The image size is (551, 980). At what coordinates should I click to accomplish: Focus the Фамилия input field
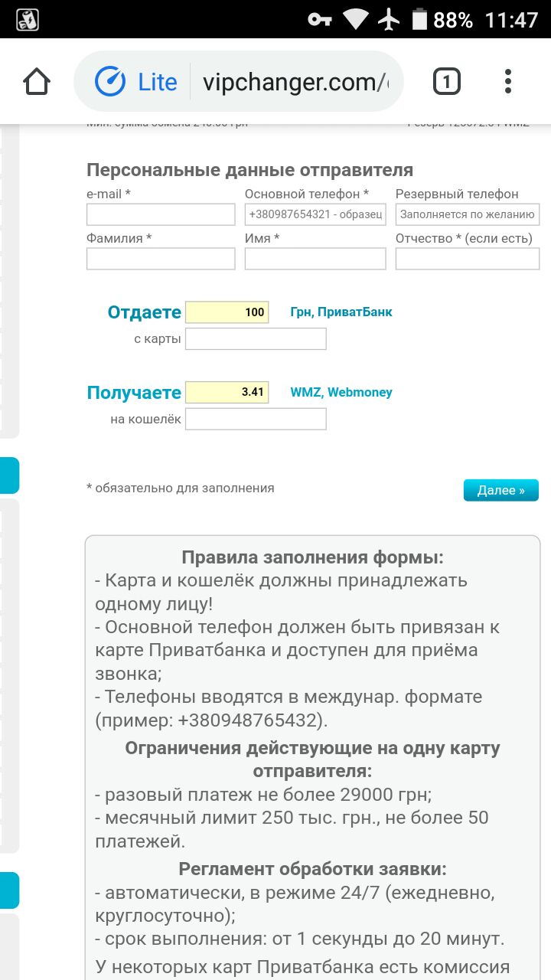pyautogui.click(x=161, y=259)
